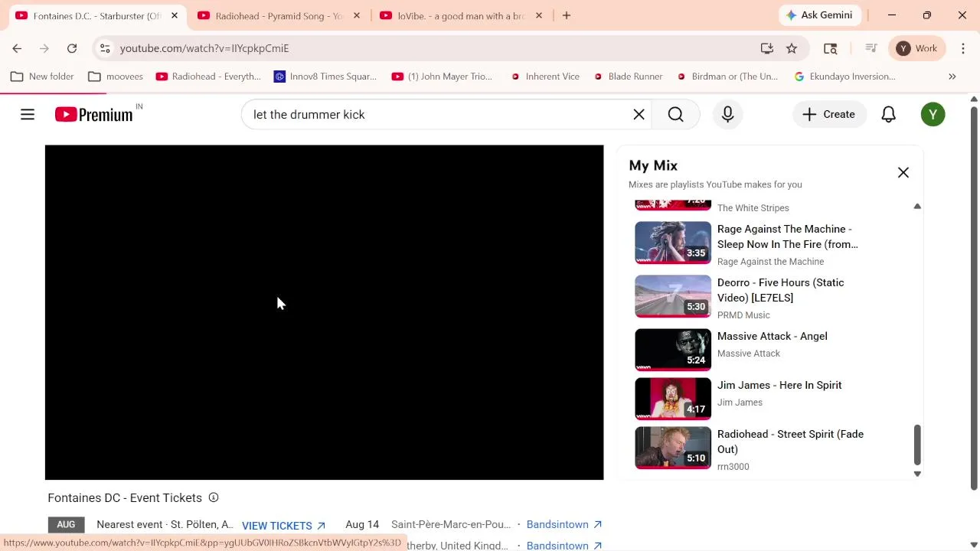Click The White Stripes channel name
980x551 pixels.
point(753,208)
